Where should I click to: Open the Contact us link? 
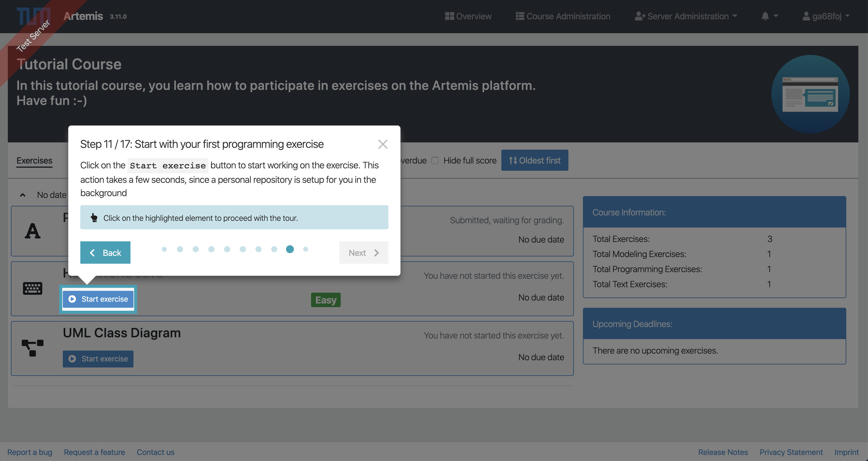155,452
